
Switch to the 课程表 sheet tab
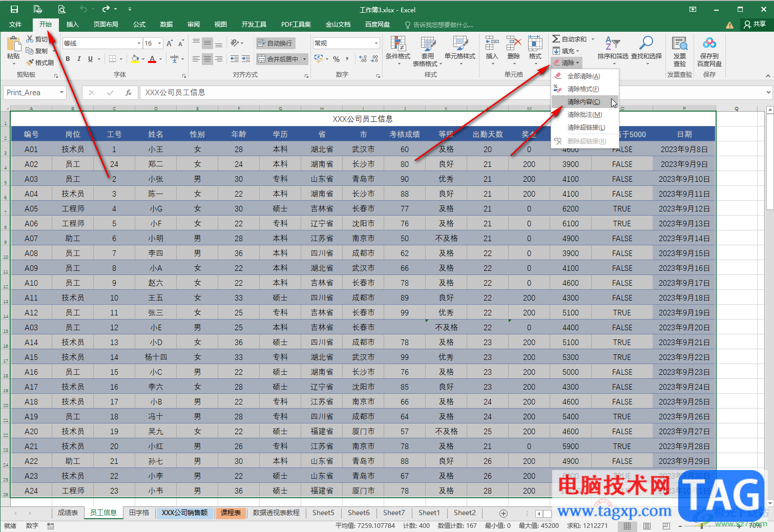[x=231, y=513]
